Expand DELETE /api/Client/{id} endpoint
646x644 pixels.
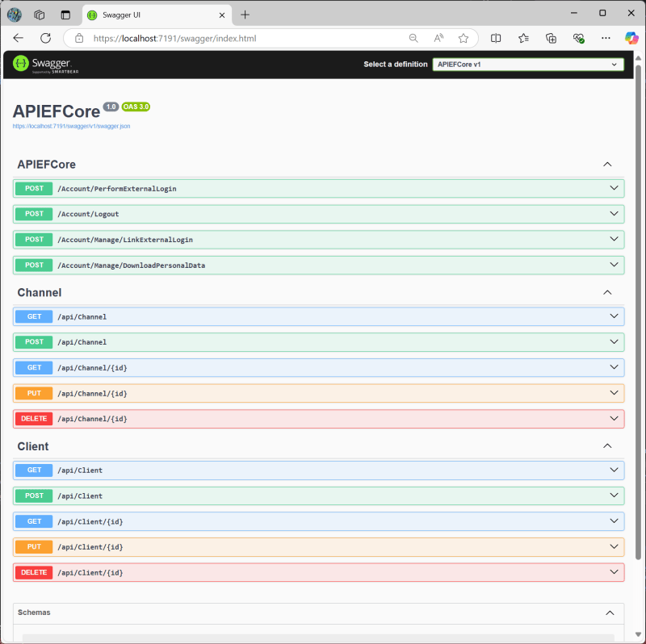[318, 572]
